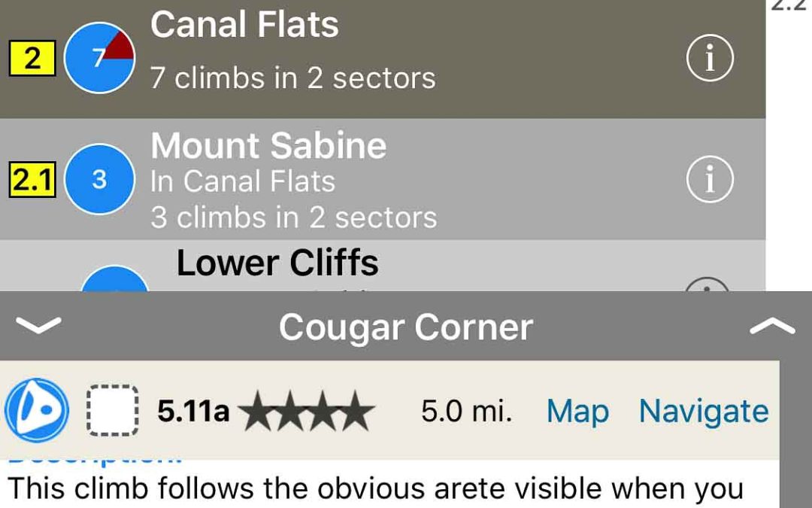Tap the 5.11a grade label
812x508 pixels.
pyautogui.click(x=193, y=411)
